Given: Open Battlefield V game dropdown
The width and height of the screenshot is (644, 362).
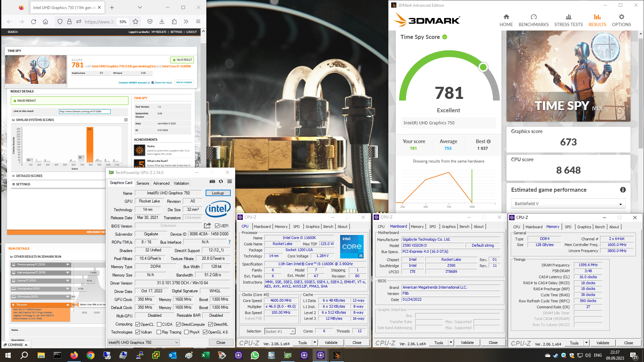Looking at the screenshot, I should [568, 203].
